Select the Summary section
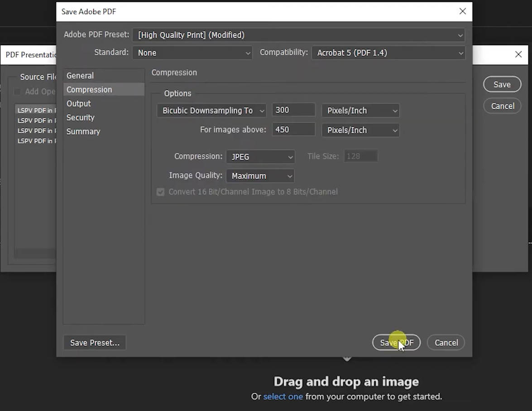 pos(104,131)
